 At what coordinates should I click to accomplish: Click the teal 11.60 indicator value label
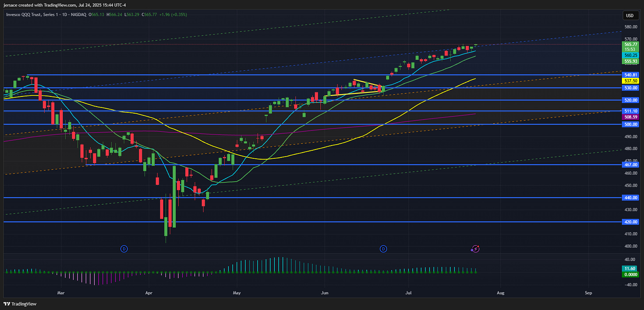630,268
